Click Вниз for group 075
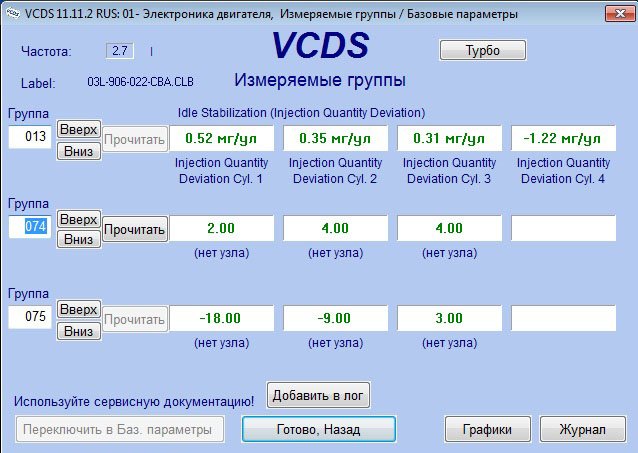This screenshot has height=453, width=638. tap(79, 331)
